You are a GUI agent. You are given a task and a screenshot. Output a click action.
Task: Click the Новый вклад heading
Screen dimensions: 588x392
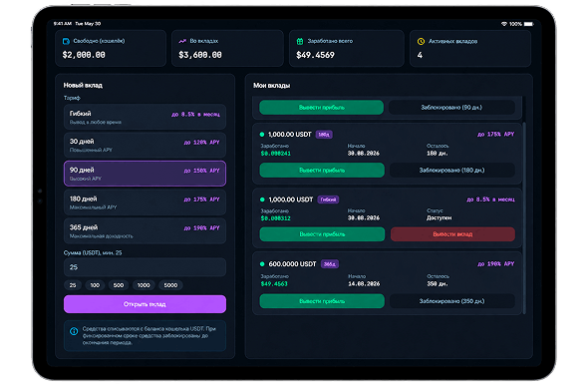pyautogui.click(x=83, y=85)
